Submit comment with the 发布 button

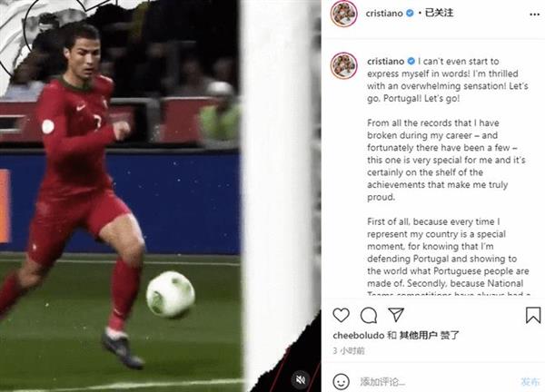pos(530,382)
